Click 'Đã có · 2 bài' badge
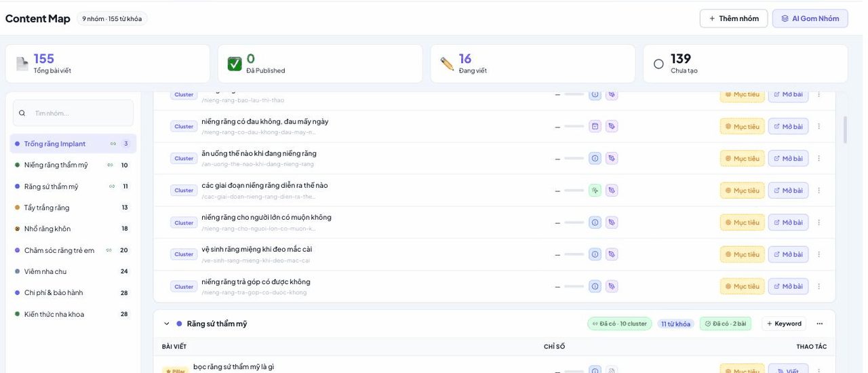Viewport: 868px width, 373px height. coord(725,323)
